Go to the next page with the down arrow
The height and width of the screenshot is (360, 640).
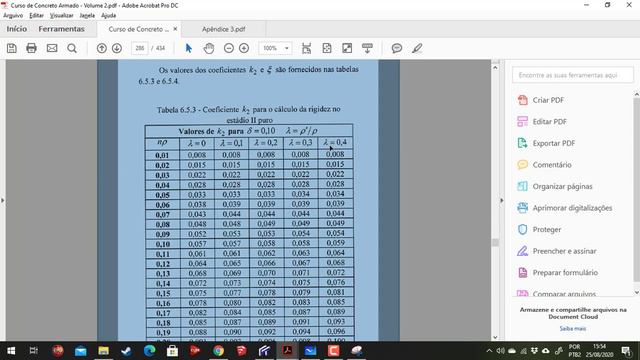coord(117,48)
